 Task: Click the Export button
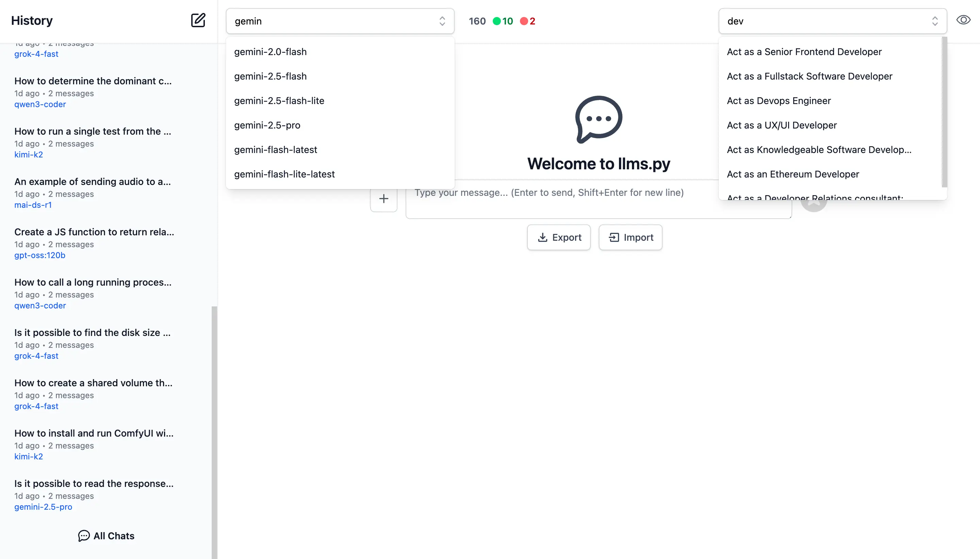(559, 237)
